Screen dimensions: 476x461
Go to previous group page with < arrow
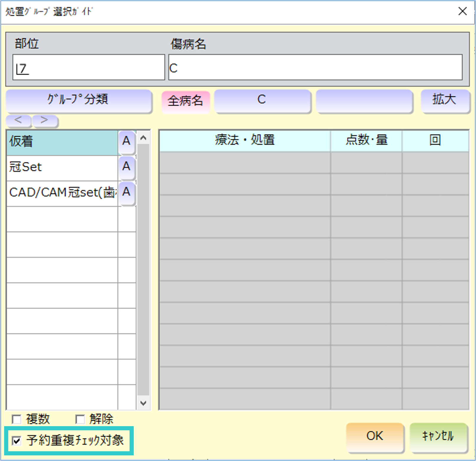[x=18, y=120]
